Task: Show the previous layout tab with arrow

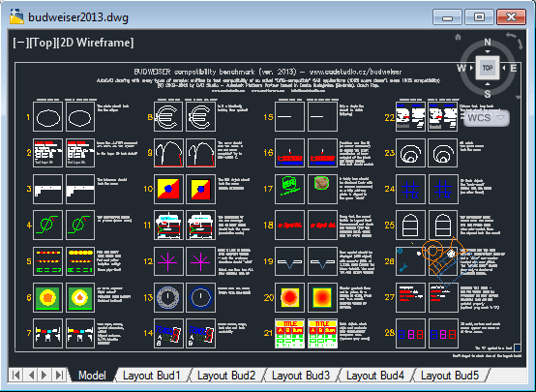Action: [x=31, y=375]
